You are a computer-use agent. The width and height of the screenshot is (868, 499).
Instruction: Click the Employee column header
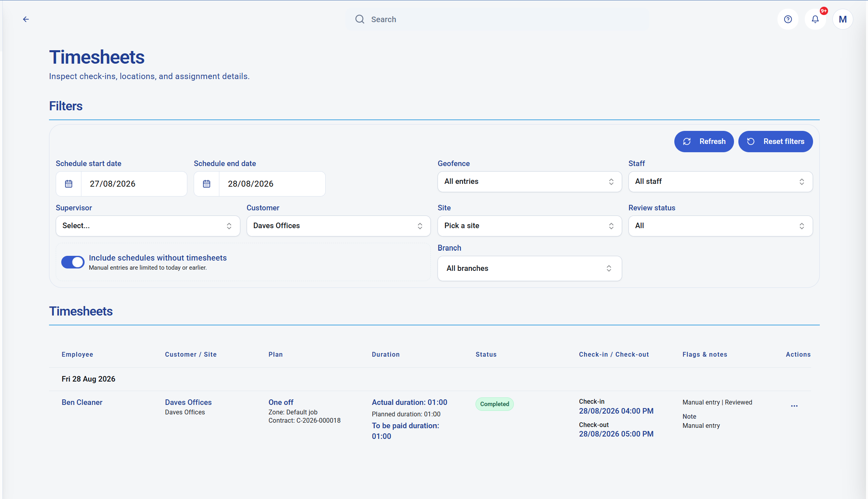coord(77,354)
